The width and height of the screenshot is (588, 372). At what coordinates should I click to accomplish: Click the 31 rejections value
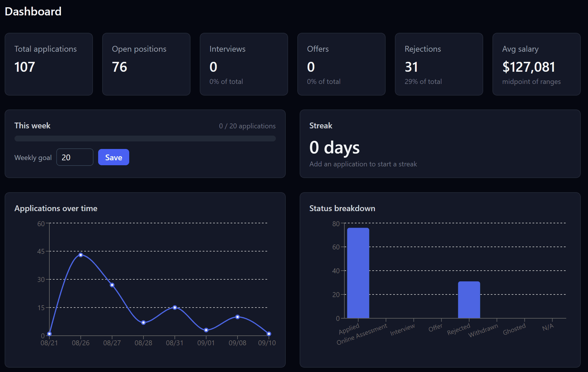(x=411, y=67)
